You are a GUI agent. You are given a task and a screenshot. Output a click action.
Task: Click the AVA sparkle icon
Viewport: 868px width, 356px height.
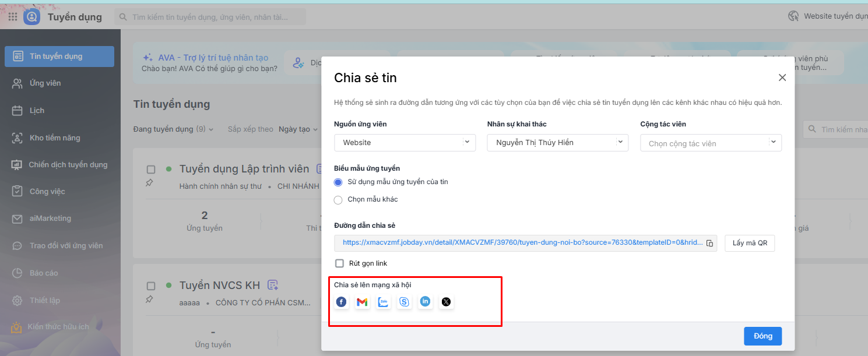click(x=148, y=58)
